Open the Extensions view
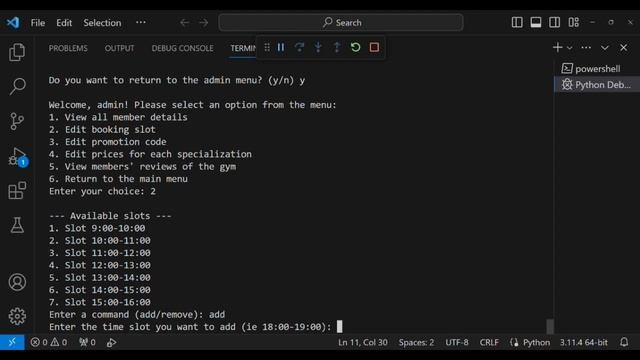The image size is (640, 360). point(17,190)
